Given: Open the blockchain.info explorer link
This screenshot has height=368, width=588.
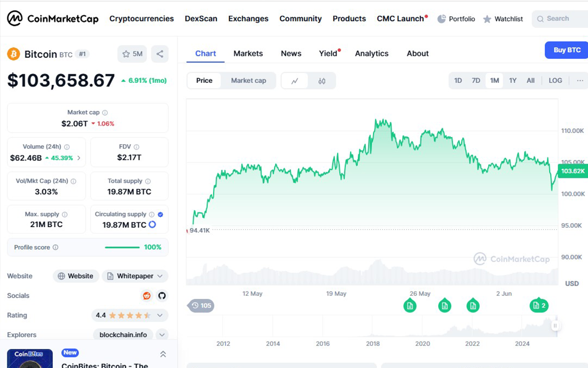Looking at the screenshot, I should click(123, 335).
